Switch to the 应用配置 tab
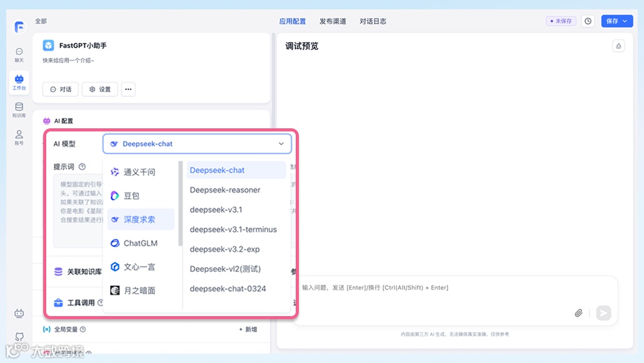Image resolution: width=644 pixels, height=363 pixels. pos(293,21)
